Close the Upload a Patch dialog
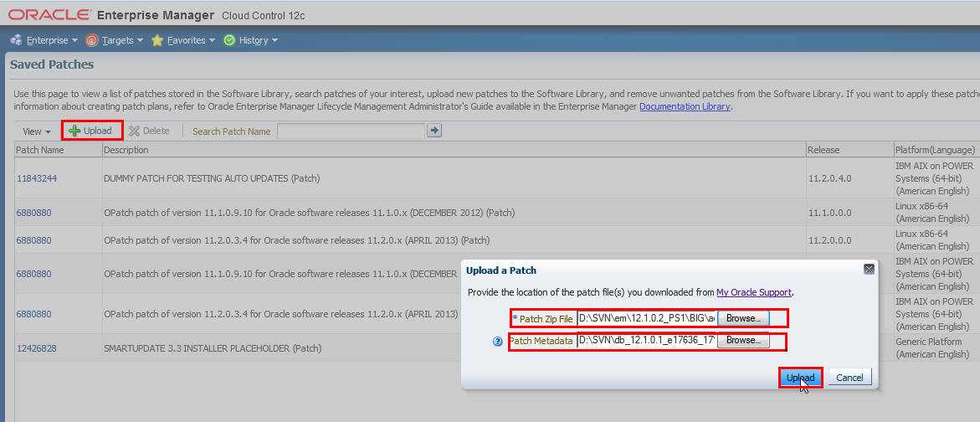The image size is (980, 422). [x=868, y=269]
